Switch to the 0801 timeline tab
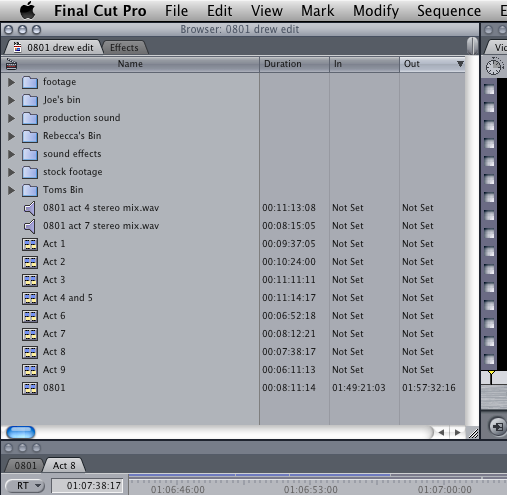This screenshot has width=507, height=495. pyautogui.click(x=25, y=465)
